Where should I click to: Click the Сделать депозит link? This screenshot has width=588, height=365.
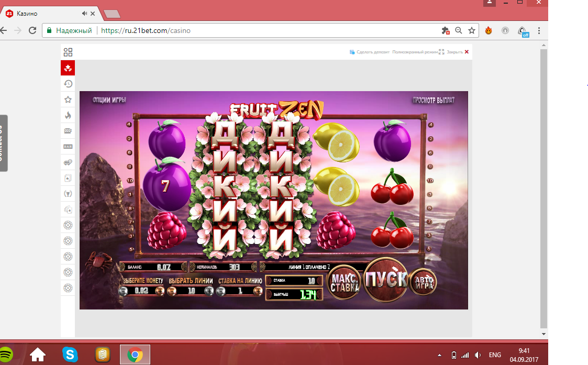(x=370, y=52)
